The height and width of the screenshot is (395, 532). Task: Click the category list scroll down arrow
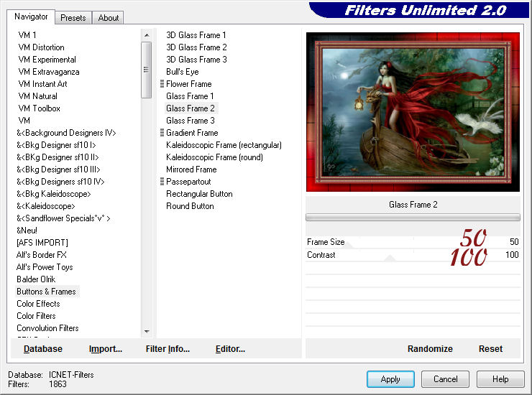click(x=147, y=331)
